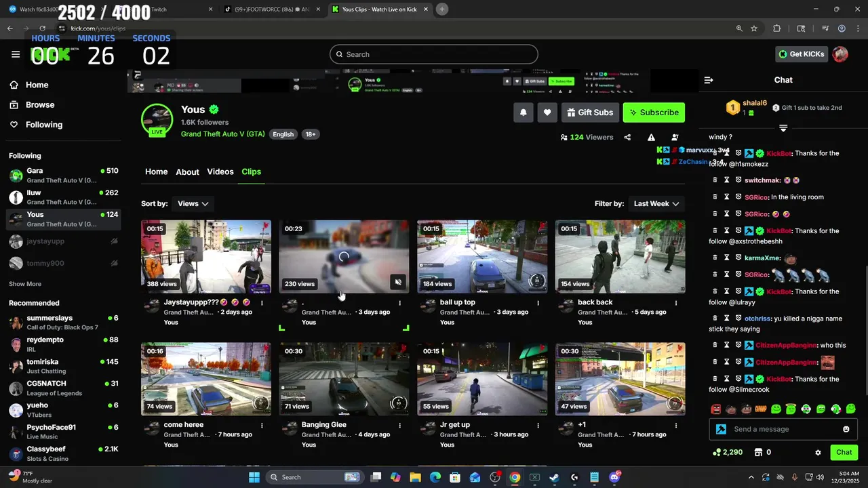Open summerslays in Recommended list
868x488 pixels.
click(x=64, y=323)
